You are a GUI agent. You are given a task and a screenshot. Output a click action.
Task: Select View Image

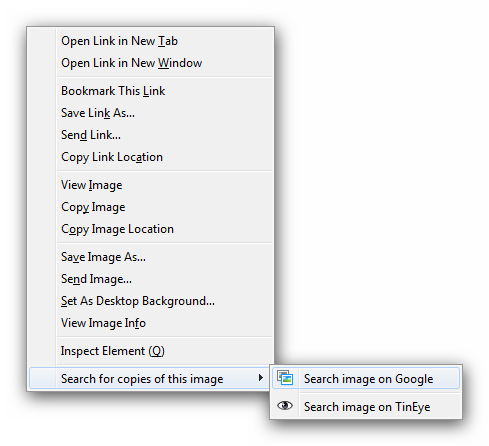tap(91, 185)
